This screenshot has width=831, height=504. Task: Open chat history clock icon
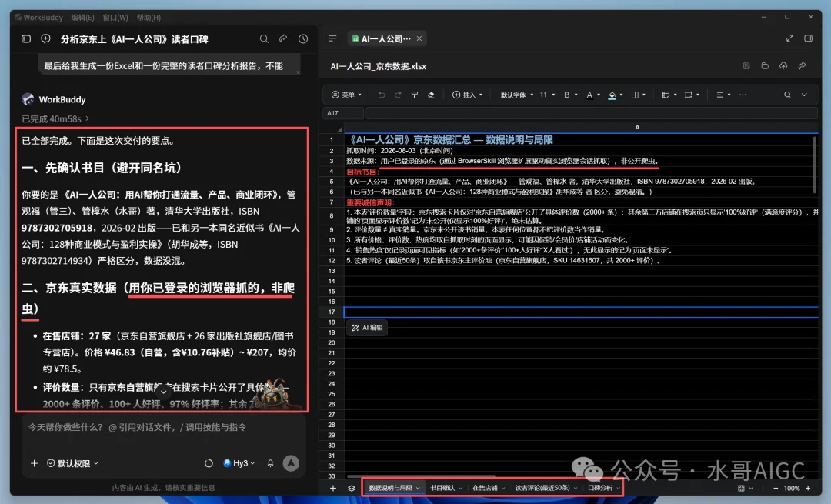coord(303,38)
